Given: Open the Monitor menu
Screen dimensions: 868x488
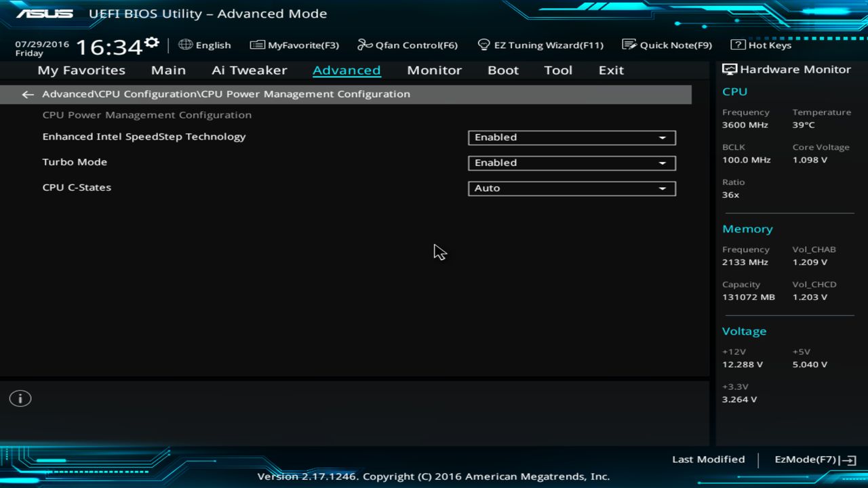Looking at the screenshot, I should click(434, 70).
